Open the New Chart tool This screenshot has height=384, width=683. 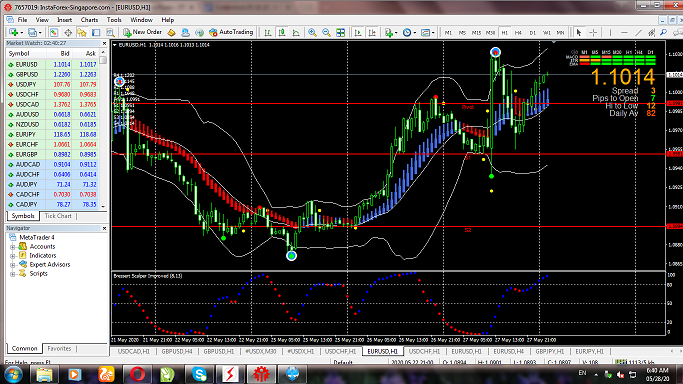tap(14, 32)
